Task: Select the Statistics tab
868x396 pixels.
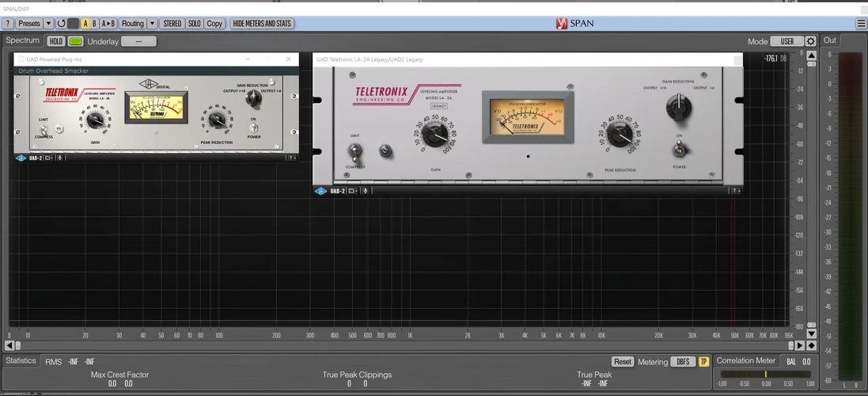Action: (x=21, y=361)
